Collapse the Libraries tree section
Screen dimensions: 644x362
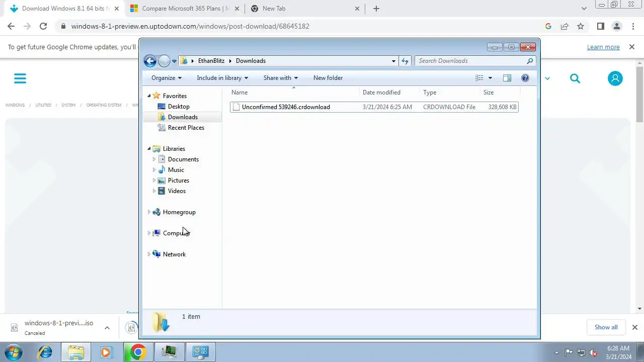click(149, 149)
